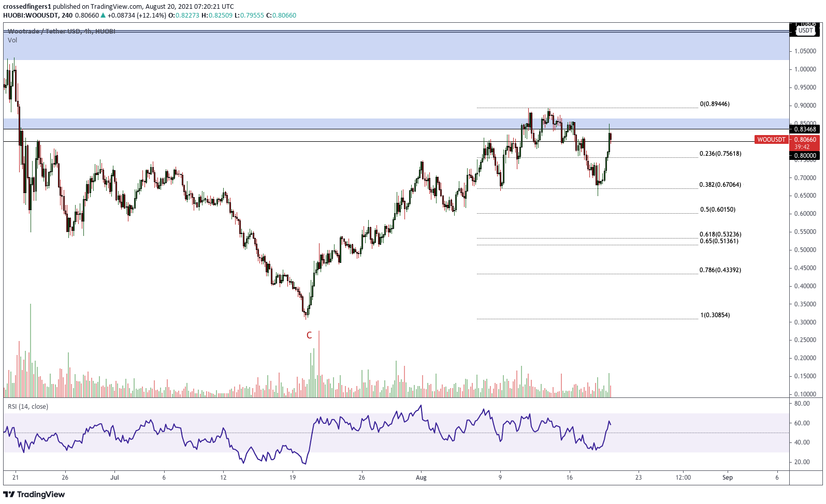This screenshot has height=504, width=826.
Task: Click the 0.40000 price axis label
Action: [x=805, y=286]
